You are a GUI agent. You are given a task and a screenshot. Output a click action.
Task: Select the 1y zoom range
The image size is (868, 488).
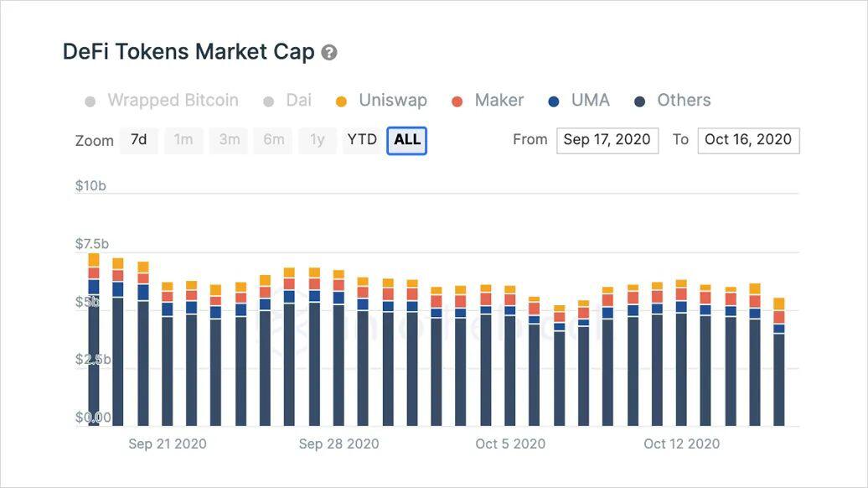(318, 140)
